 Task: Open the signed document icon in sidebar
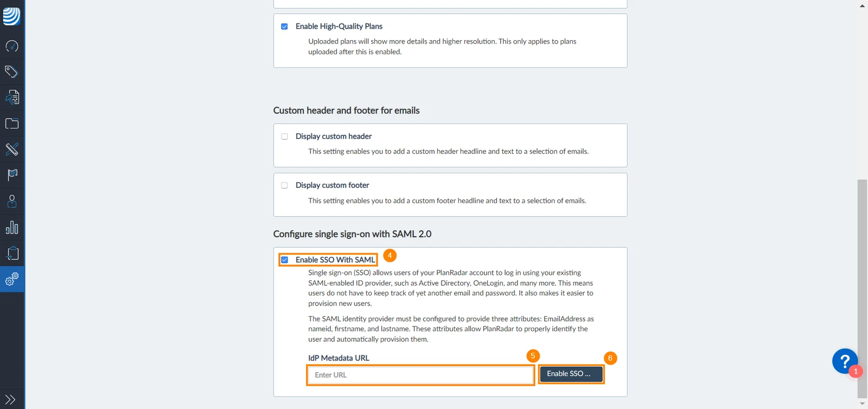(12, 98)
